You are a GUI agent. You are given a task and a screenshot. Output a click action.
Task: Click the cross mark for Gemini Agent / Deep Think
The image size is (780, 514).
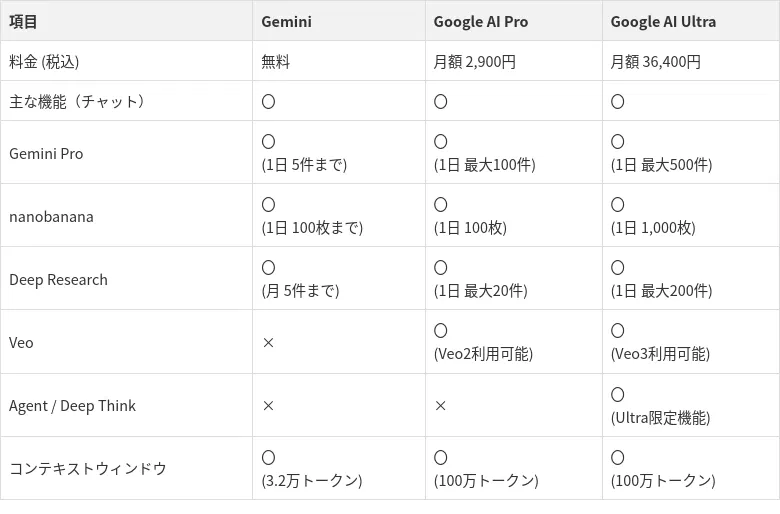[268, 406]
